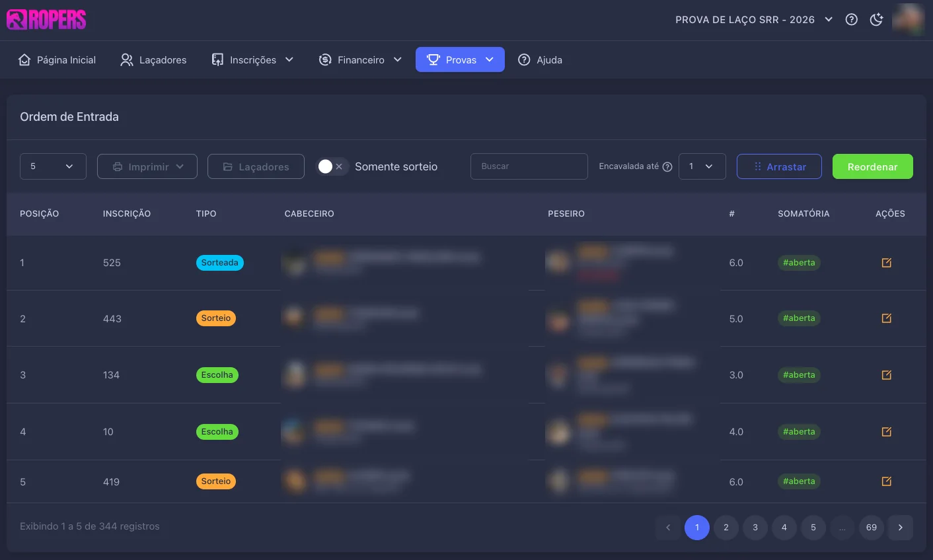Image resolution: width=933 pixels, height=560 pixels.
Task: Edit entry for inscrição 419
Action: tap(887, 481)
